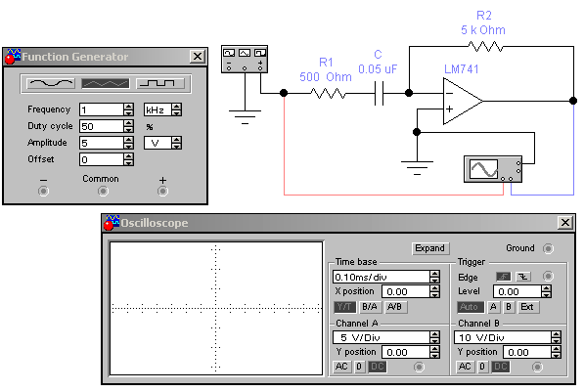Viewport: 584px width, 392px height.
Task: Click the Function Generator plus terminal
Action: click(x=162, y=191)
